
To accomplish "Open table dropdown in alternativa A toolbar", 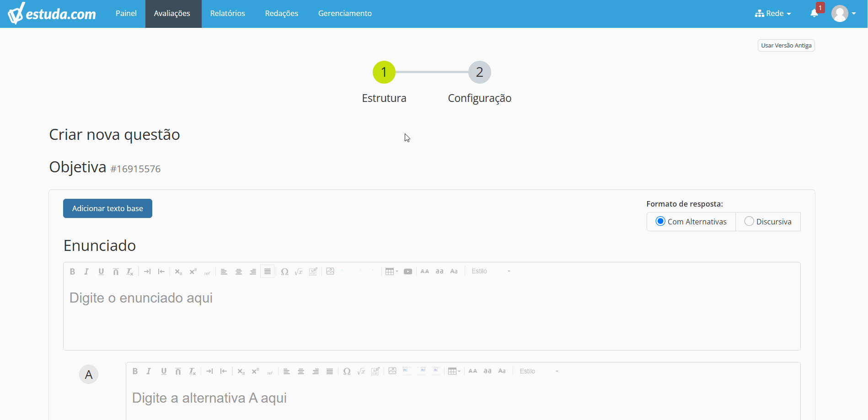I will pos(454,372).
